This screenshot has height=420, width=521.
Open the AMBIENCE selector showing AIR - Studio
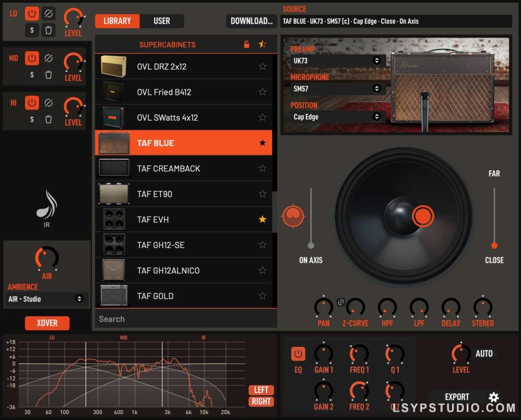coord(46,299)
